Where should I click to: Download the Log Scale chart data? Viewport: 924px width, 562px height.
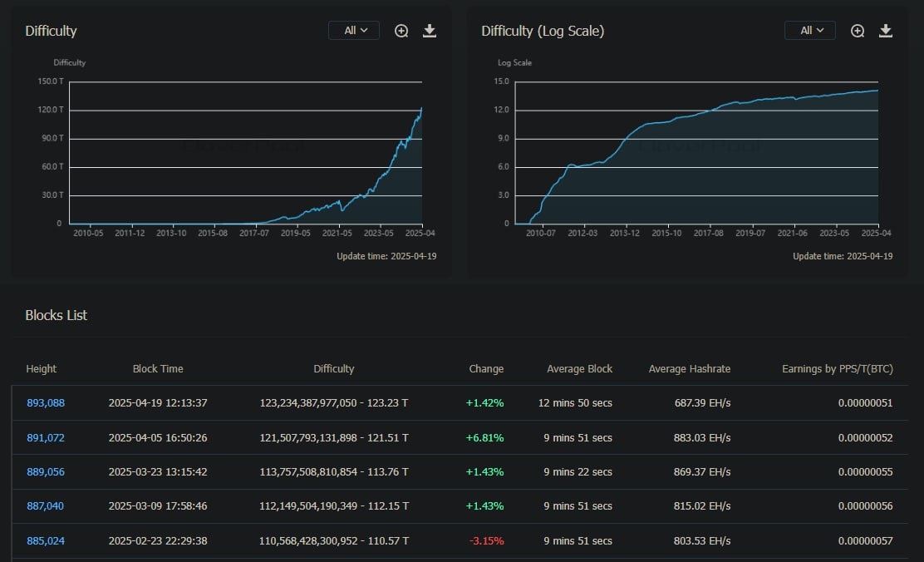click(886, 31)
